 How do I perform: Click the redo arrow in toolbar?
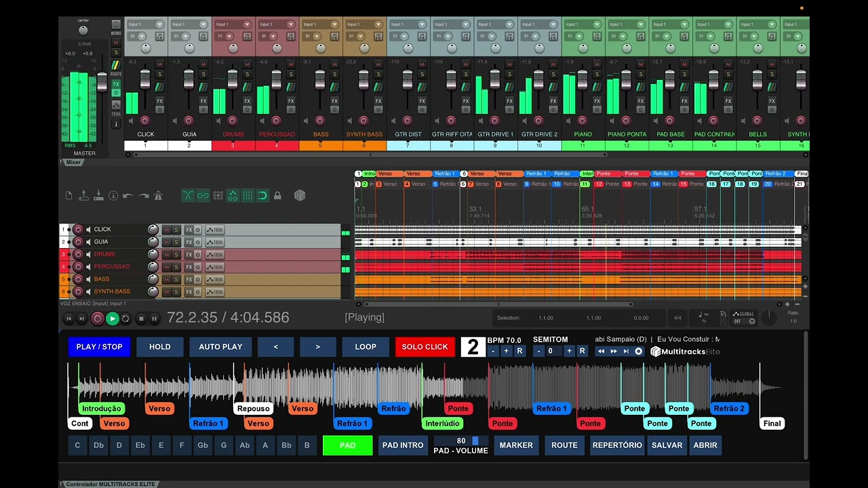[143, 196]
